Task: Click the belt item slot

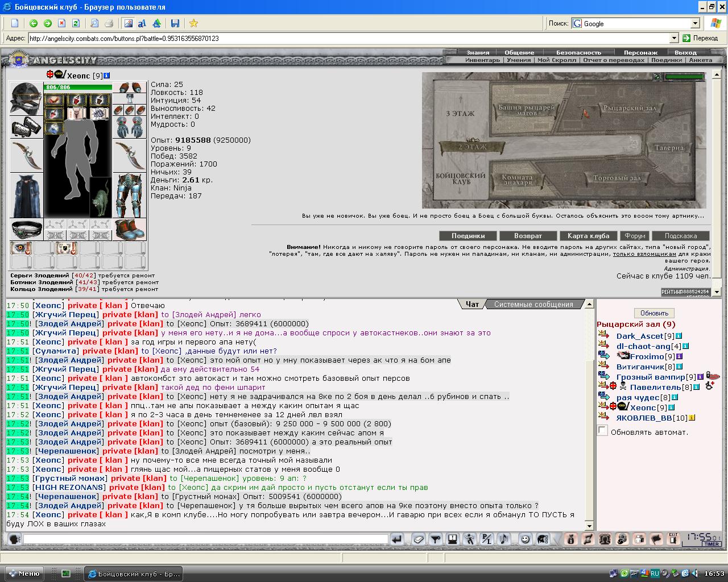Action: tap(26, 229)
